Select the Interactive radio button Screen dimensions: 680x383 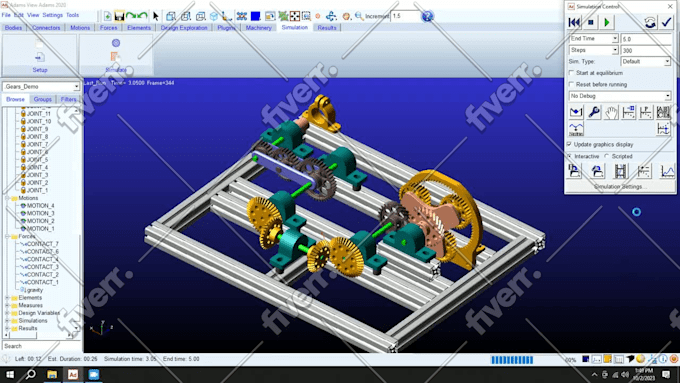point(570,156)
